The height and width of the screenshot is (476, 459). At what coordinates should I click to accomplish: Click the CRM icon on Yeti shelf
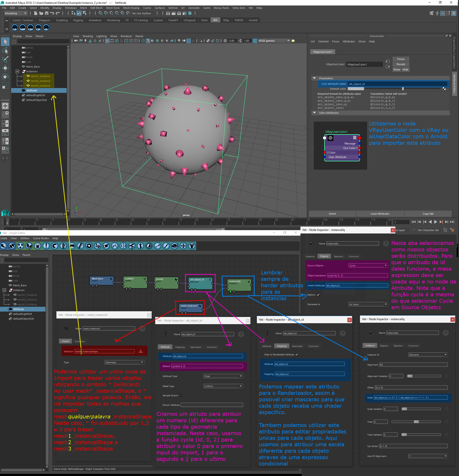click(23, 28)
